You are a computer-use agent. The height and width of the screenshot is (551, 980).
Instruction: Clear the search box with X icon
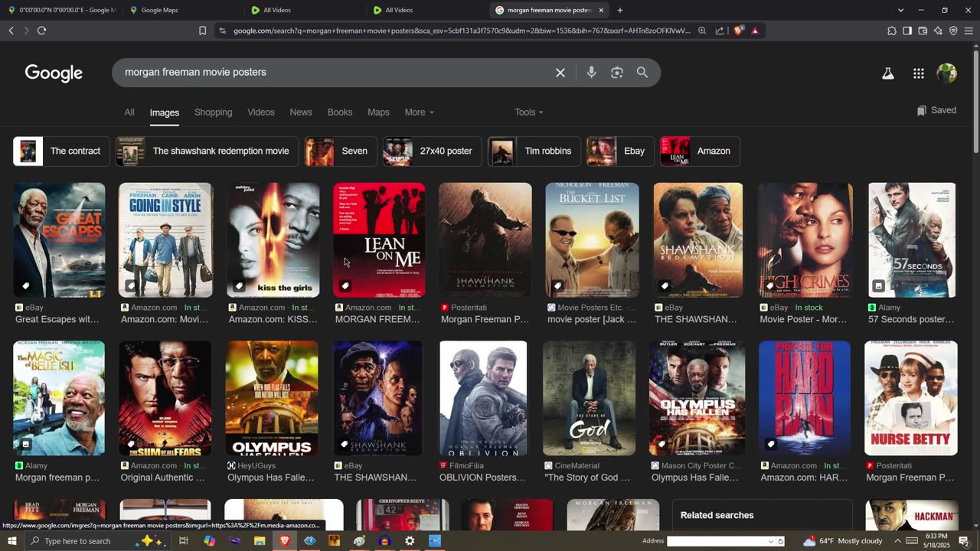point(560,73)
